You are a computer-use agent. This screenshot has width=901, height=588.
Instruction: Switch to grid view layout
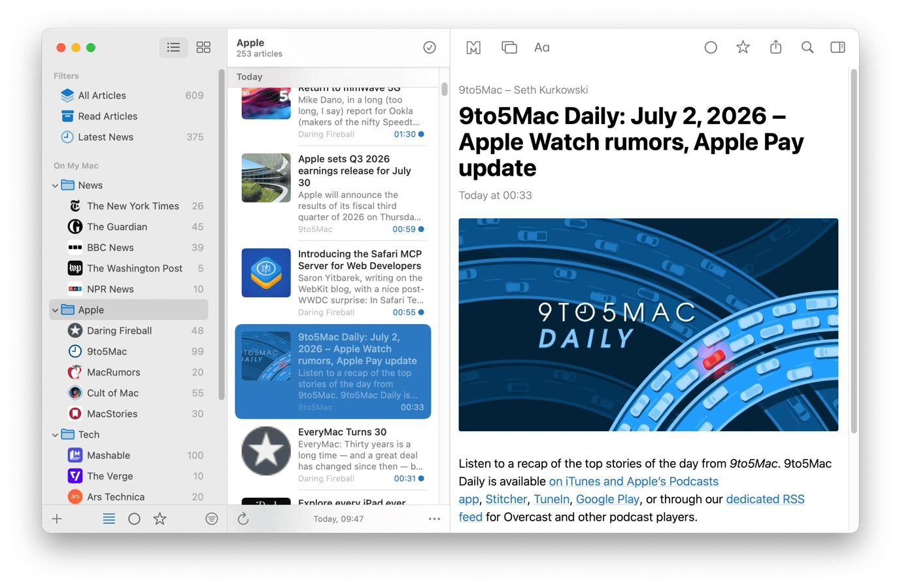(x=203, y=47)
